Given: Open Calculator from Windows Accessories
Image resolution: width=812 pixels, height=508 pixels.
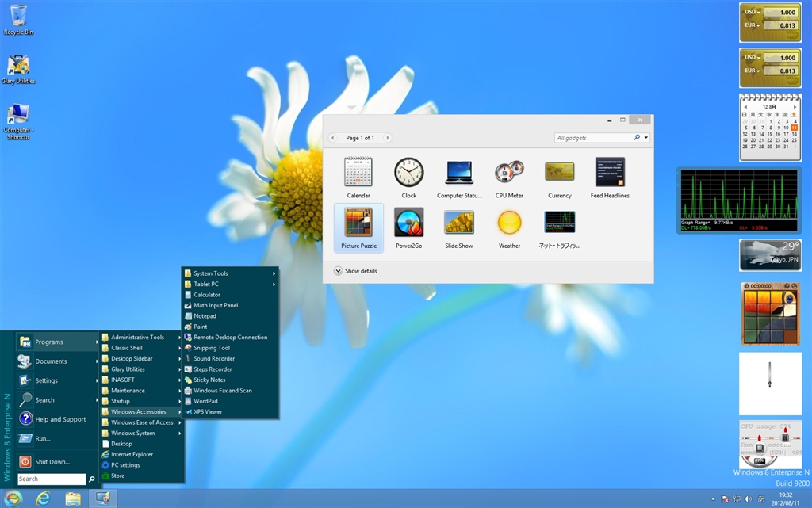Looking at the screenshot, I should (x=207, y=295).
